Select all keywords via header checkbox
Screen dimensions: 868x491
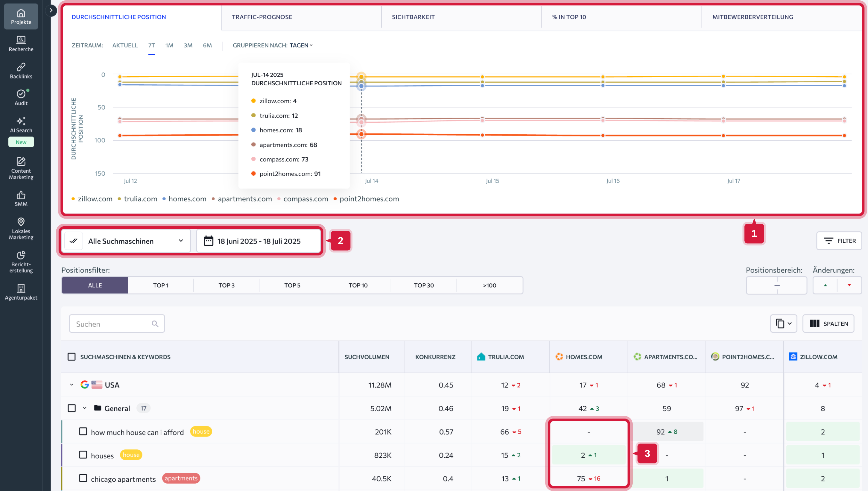[x=71, y=356]
